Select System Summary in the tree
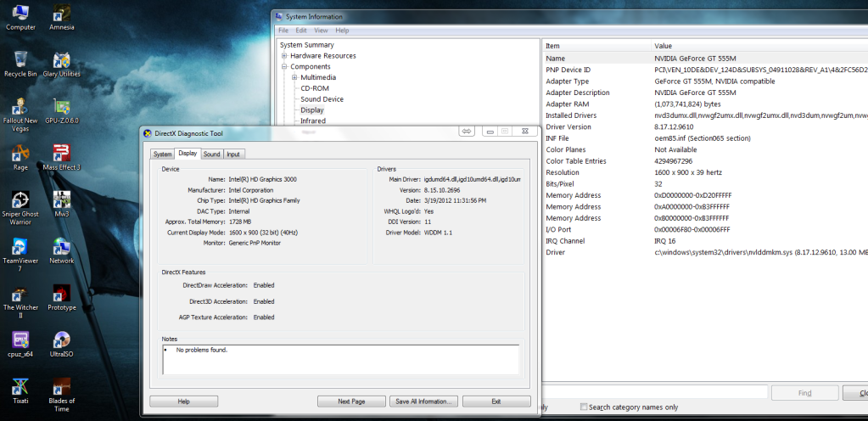This screenshot has height=421, width=868. pyautogui.click(x=306, y=45)
